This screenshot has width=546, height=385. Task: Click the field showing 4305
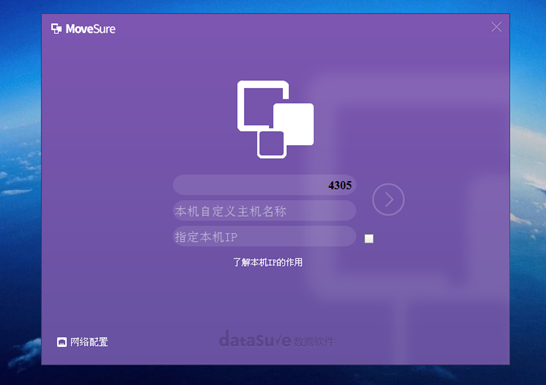(x=264, y=185)
